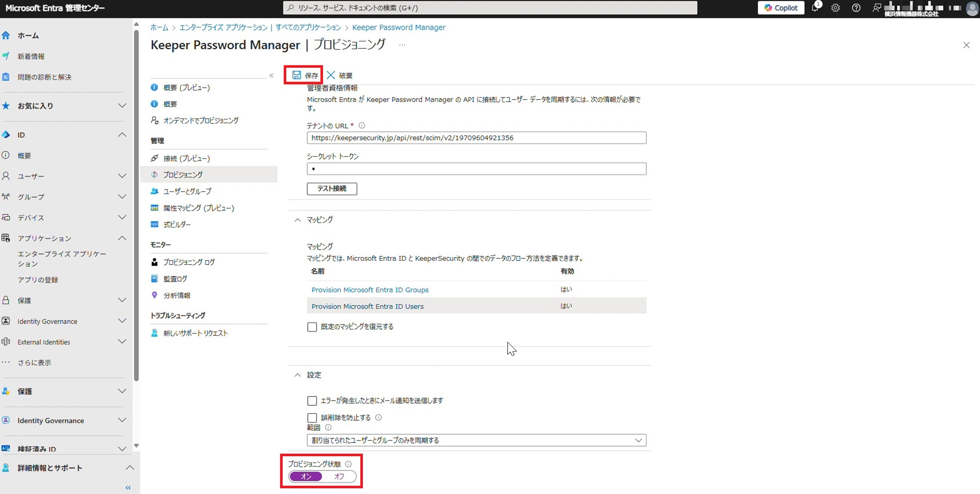Open the notifications bell icon
The width and height of the screenshot is (980, 494).
[815, 8]
